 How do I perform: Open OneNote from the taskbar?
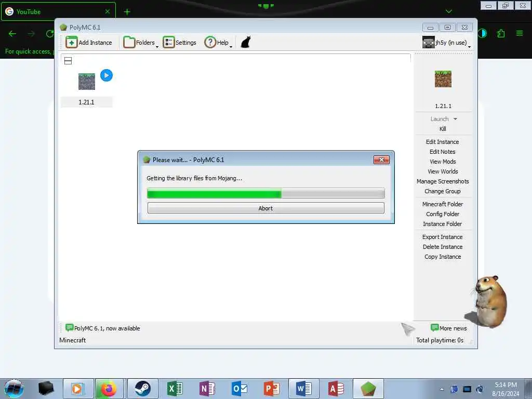[207, 389]
